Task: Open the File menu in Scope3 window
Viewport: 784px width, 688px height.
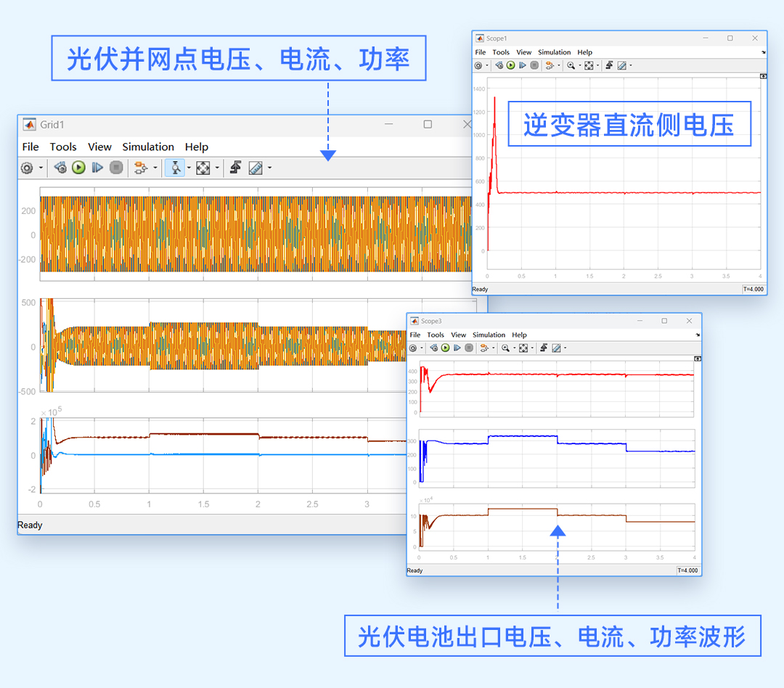Action: 415,335
